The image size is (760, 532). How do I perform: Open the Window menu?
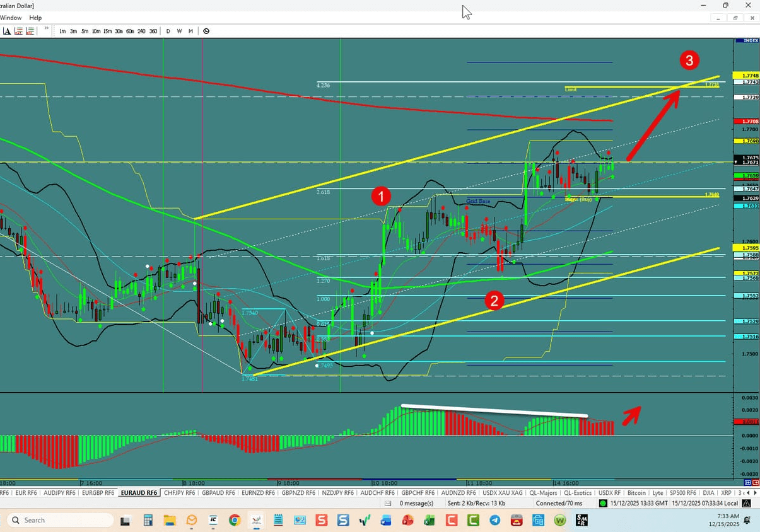[x=11, y=18]
